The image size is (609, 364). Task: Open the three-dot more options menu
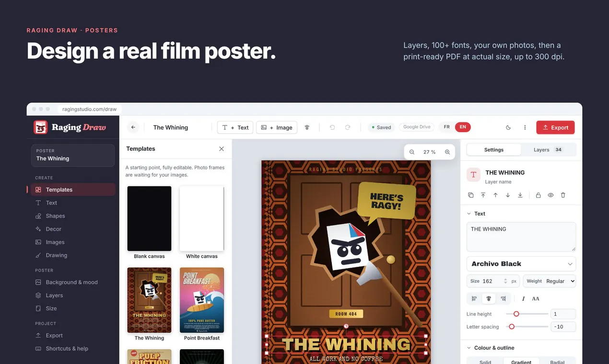(x=525, y=127)
